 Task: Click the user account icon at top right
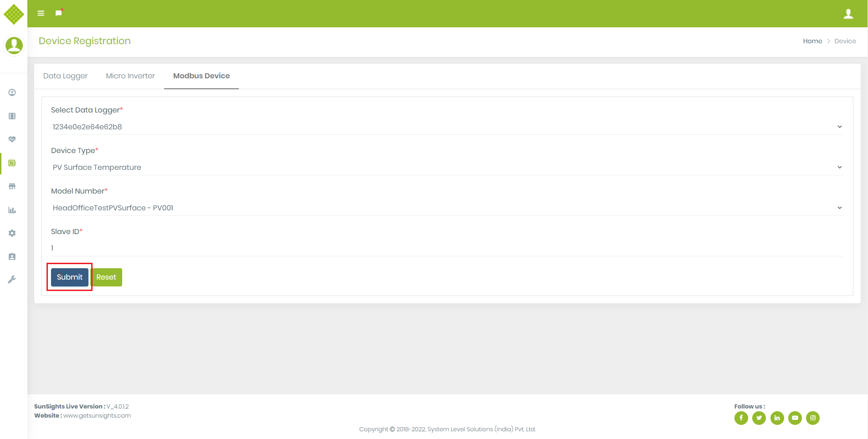coord(848,14)
